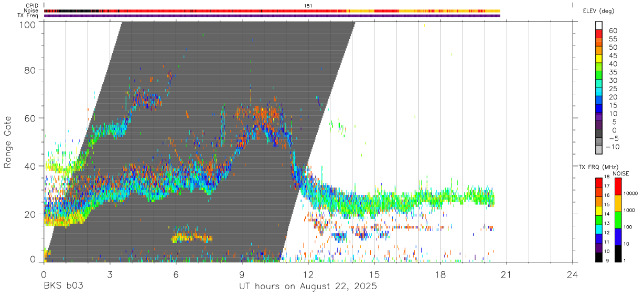Click the 18 hour tick on time axis
The width and height of the screenshot is (644, 297).
pyautogui.click(x=441, y=274)
